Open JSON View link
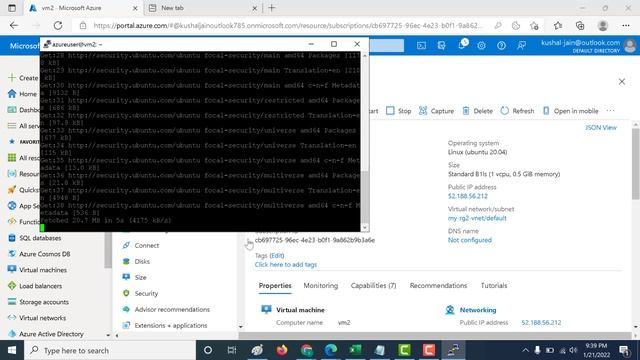The width and height of the screenshot is (640, 360). (601, 127)
